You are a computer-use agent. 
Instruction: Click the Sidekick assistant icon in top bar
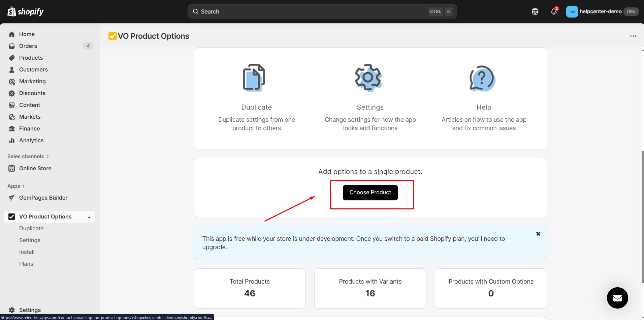pos(535,11)
